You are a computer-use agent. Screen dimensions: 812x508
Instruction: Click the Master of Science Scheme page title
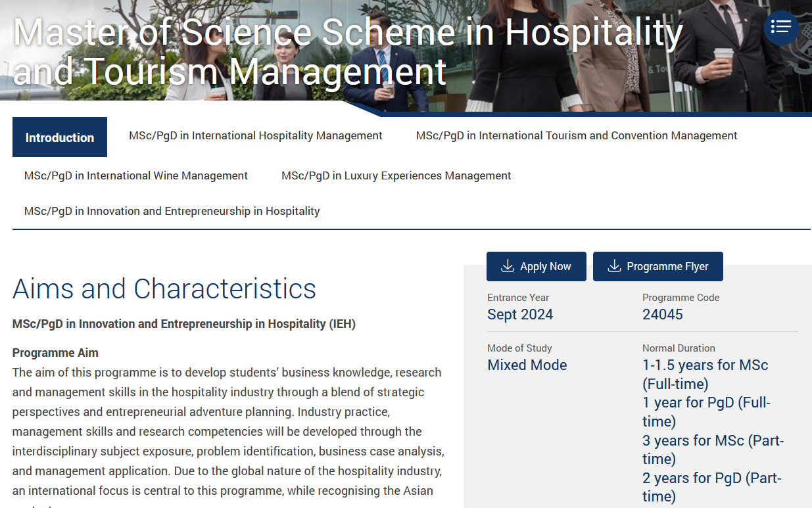(347, 51)
